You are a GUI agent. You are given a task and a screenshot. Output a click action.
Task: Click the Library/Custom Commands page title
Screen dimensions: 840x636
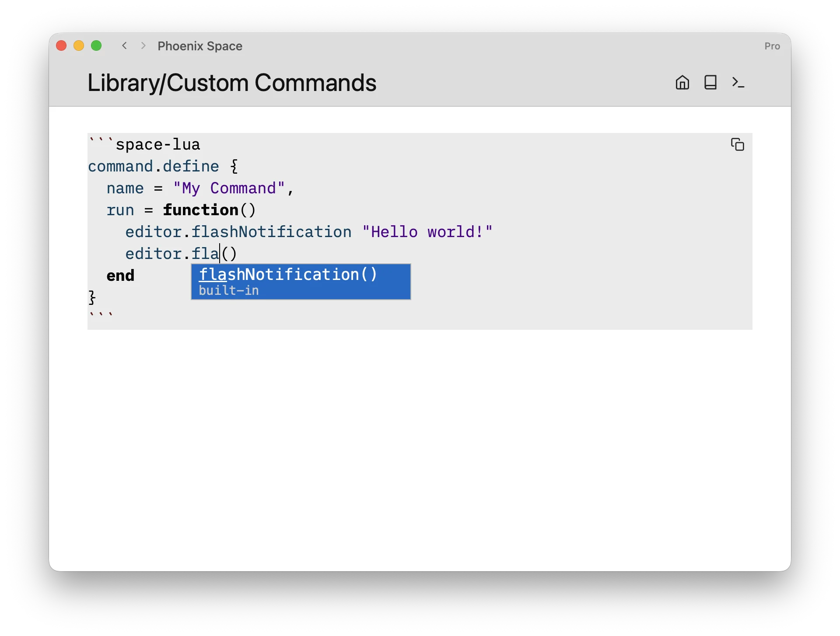(232, 83)
